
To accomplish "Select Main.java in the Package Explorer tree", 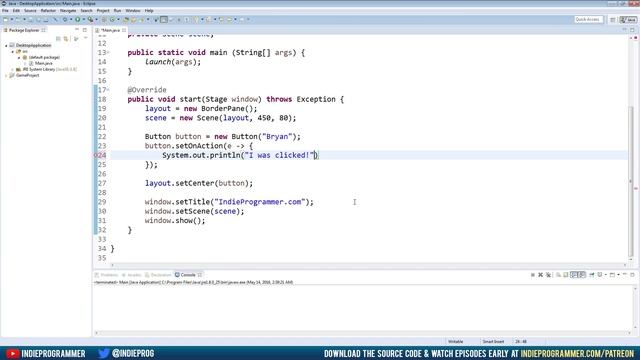I will (44, 63).
